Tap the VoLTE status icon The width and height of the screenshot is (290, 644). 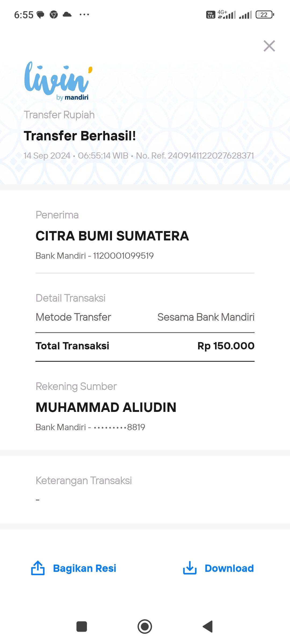click(x=211, y=14)
